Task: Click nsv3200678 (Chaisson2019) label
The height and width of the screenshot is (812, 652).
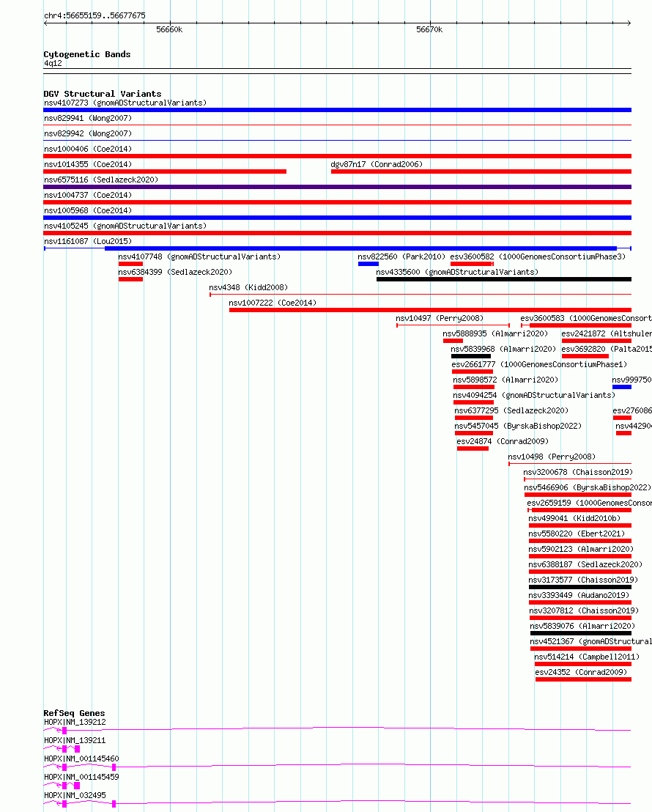Action: [579, 472]
